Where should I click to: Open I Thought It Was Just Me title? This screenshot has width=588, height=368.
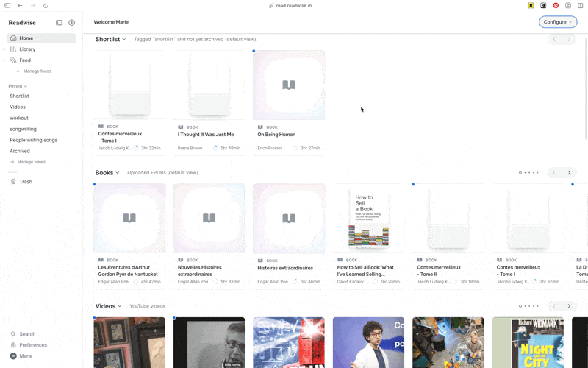pos(206,135)
